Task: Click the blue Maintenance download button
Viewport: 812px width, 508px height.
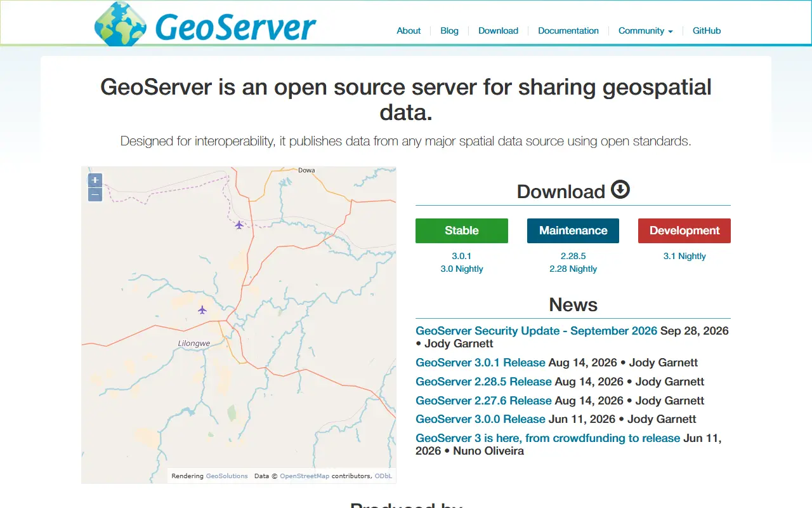Action: pos(573,231)
